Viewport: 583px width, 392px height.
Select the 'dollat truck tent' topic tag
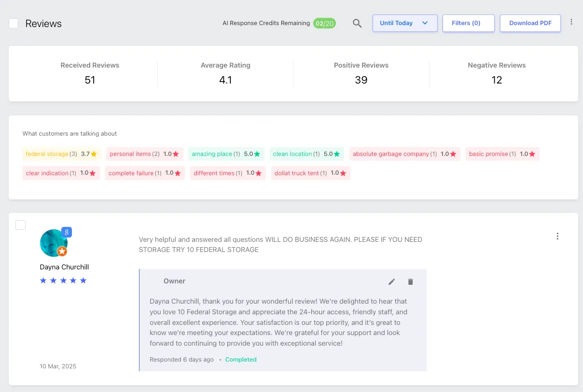pyautogui.click(x=311, y=173)
